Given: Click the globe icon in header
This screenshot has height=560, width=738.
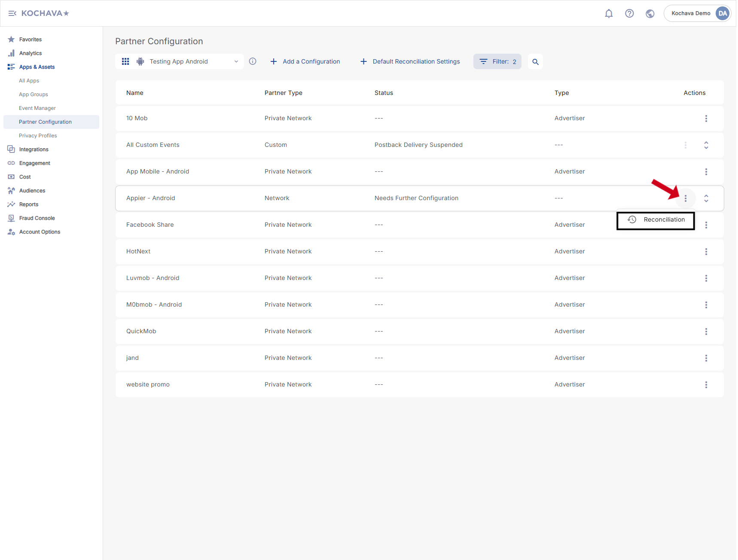Looking at the screenshot, I should pos(650,13).
